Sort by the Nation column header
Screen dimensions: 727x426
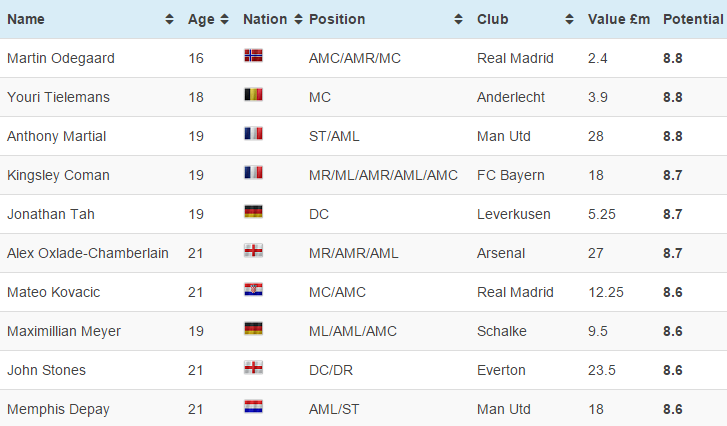pyautogui.click(x=265, y=19)
